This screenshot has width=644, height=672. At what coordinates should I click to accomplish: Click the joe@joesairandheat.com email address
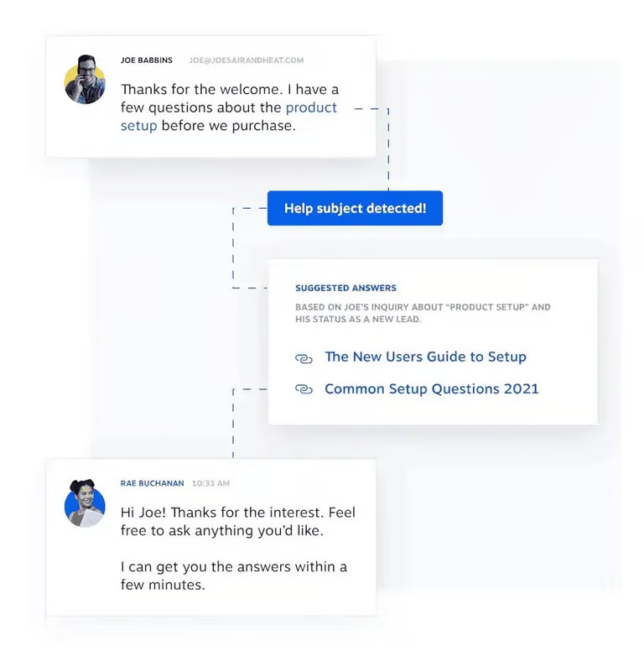click(x=246, y=60)
